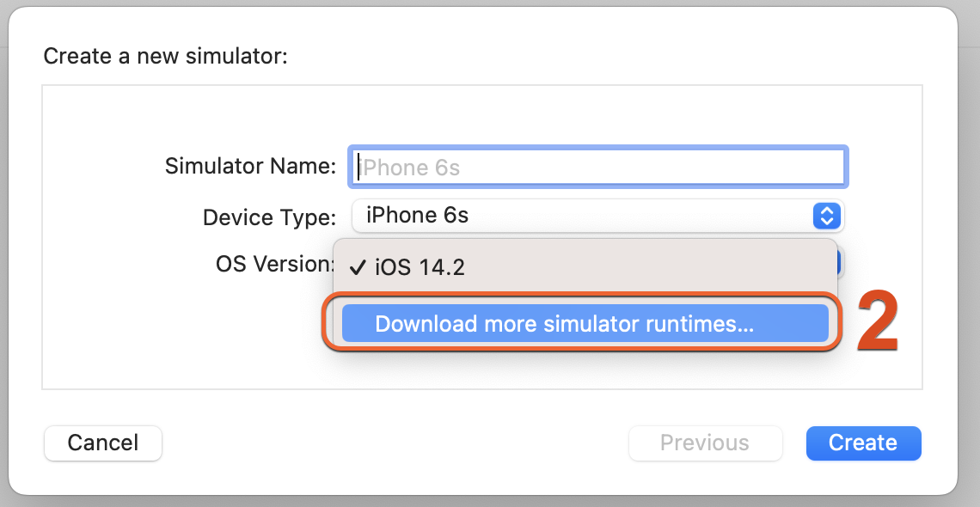Click the separator gap in OS menu
Screen dimensions: 980x507
[585, 294]
